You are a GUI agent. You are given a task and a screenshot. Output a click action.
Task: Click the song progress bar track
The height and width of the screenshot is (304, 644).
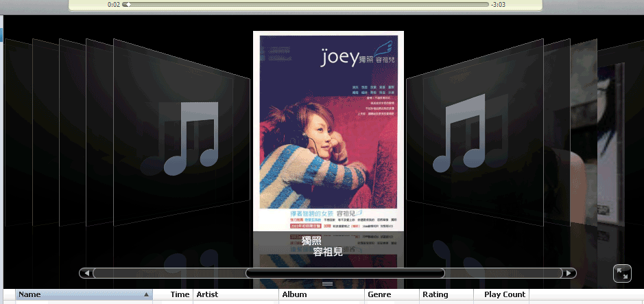[x=306, y=5]
